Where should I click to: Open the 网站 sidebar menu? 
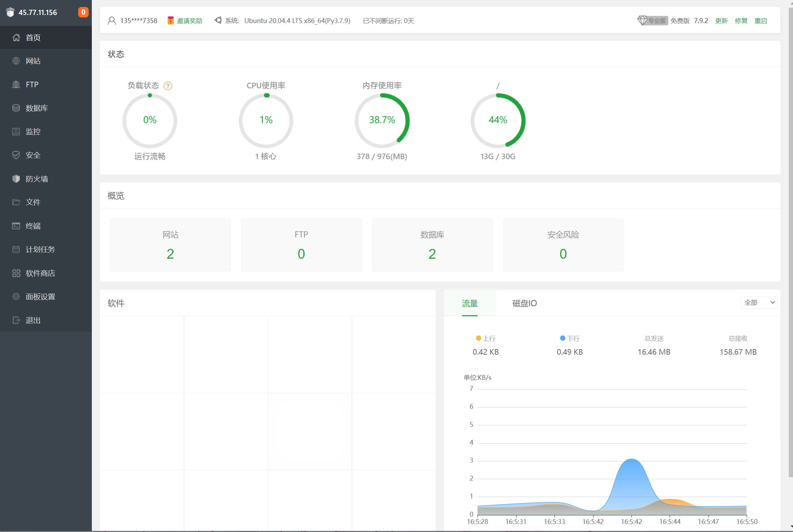pyautogui.click(x=46, y=61)
